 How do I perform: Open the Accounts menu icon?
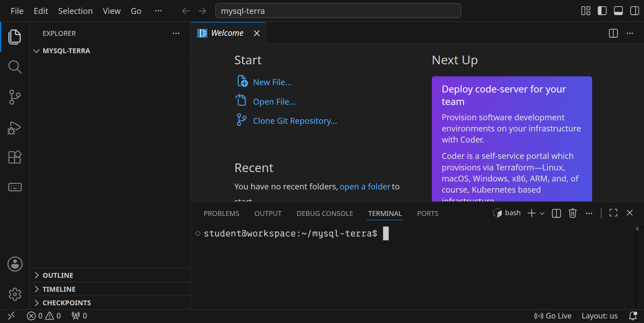(15, 264)
